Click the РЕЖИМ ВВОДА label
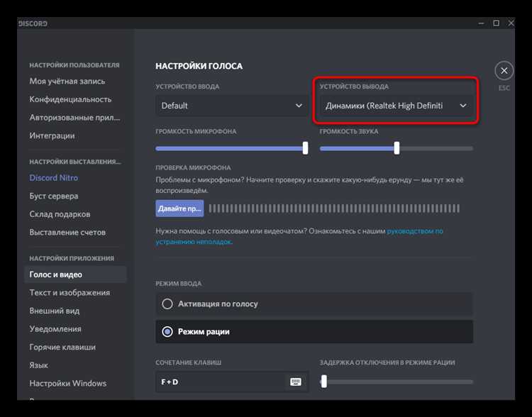The width and height of the screenshot is (532, 417). click(x=179, y=284)
